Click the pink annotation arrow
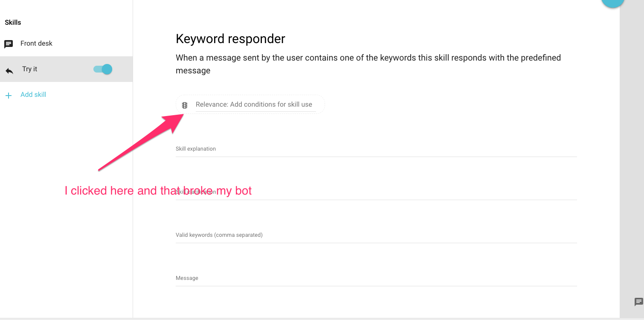This screenshot has height=320, width=644. (x=141, y=141)
